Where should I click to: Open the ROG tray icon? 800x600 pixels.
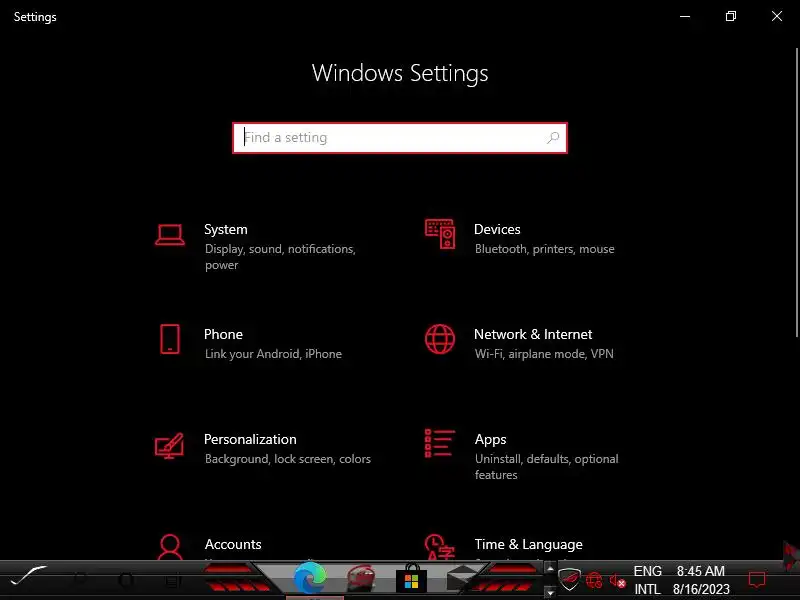coord(569,579)
